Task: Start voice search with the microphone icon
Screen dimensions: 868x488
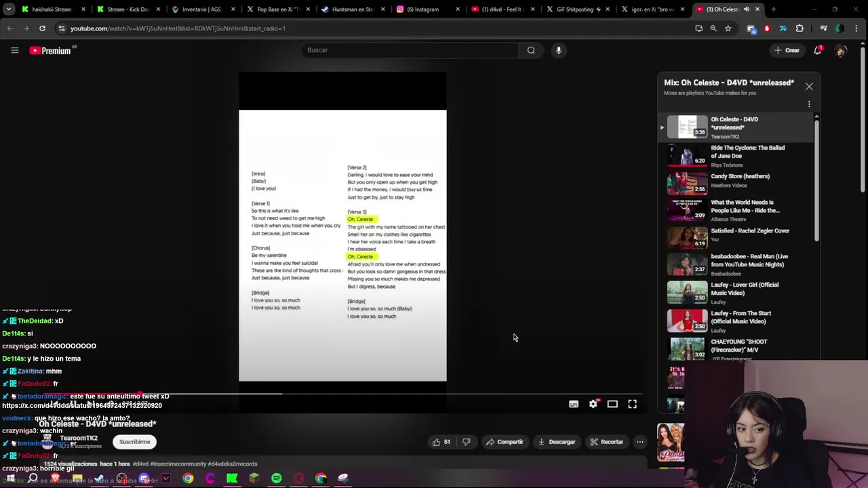Action: [559, 50]
